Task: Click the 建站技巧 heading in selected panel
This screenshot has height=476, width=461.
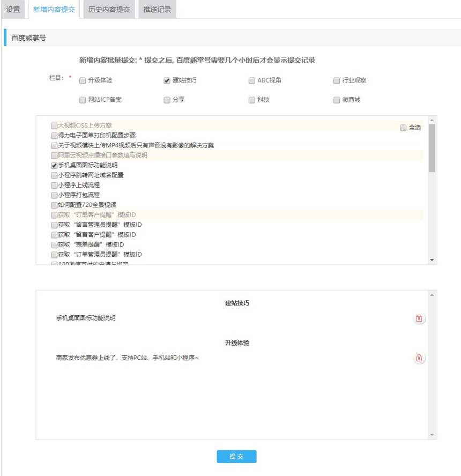Action: click(237, 303)
